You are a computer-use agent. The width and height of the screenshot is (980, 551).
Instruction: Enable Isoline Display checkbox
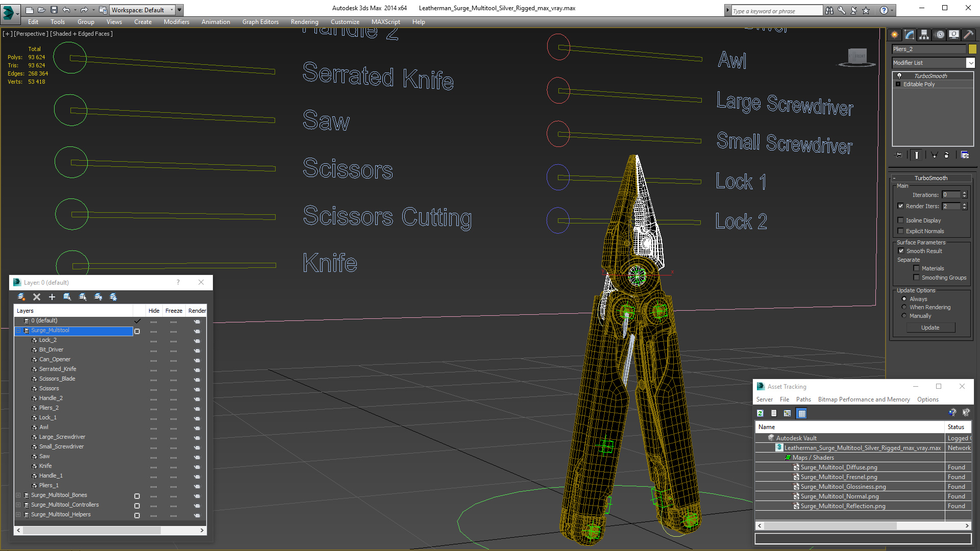(x=900, y=220)
